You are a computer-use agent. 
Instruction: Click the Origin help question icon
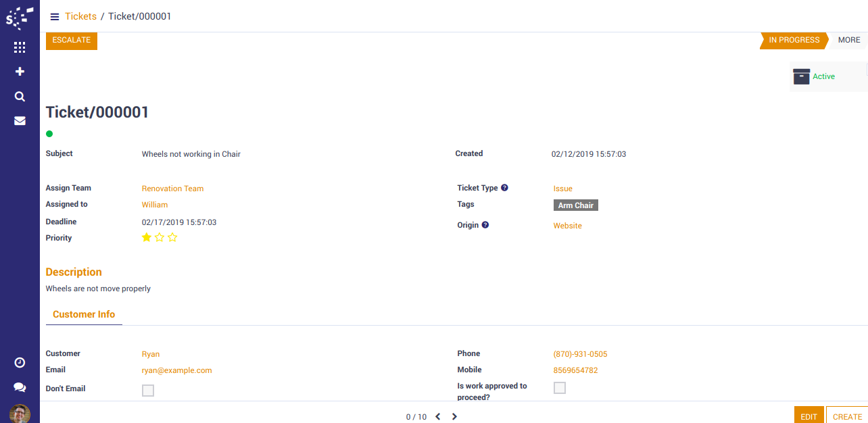485,225
